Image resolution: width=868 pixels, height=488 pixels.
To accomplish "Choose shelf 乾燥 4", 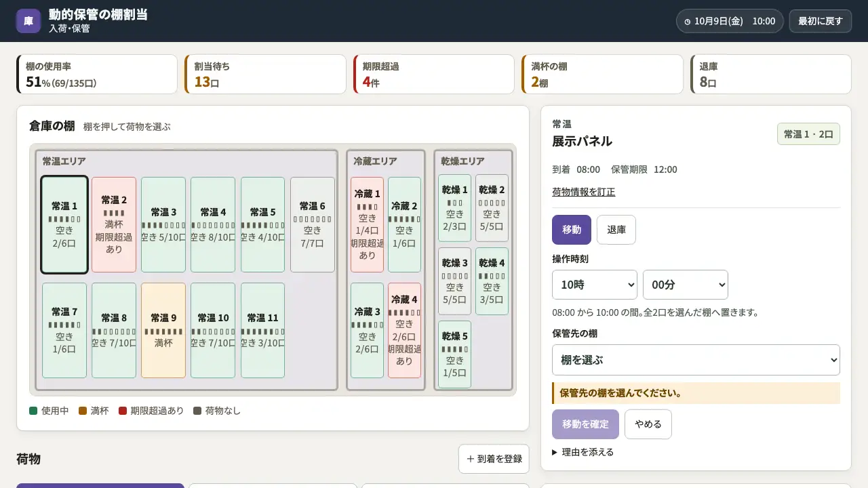I will (x=492, y=281).
